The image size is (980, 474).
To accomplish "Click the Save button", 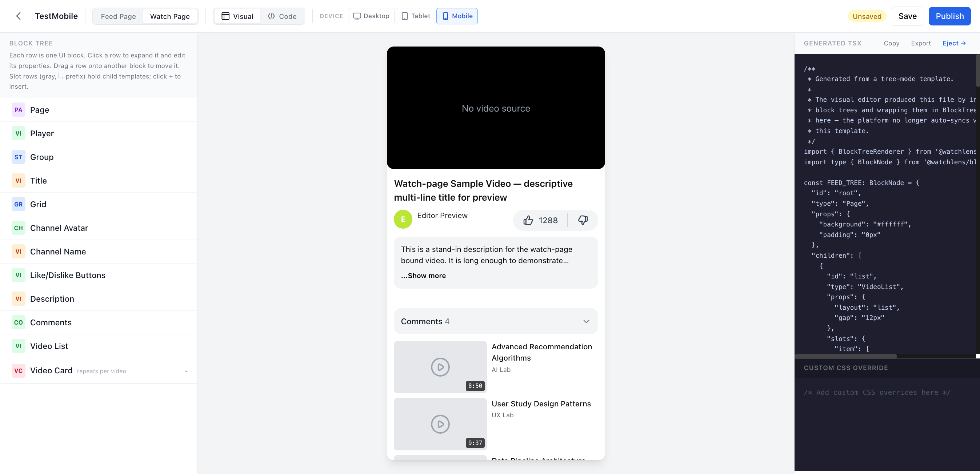I will [907, 16].
